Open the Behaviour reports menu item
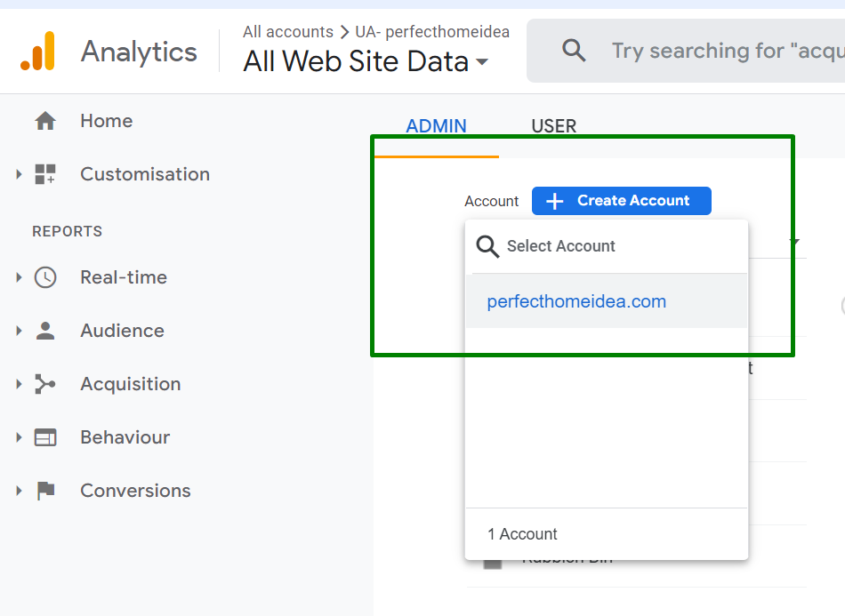Image resolution: width=845 pixels, height=616 pixels. 125,437
